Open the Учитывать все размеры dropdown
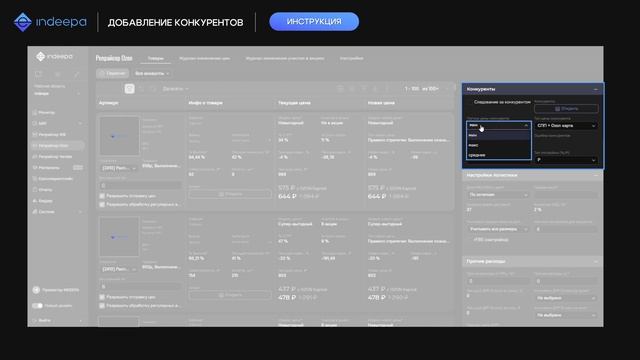Viewport: 640px width, 360px height. 498,229
